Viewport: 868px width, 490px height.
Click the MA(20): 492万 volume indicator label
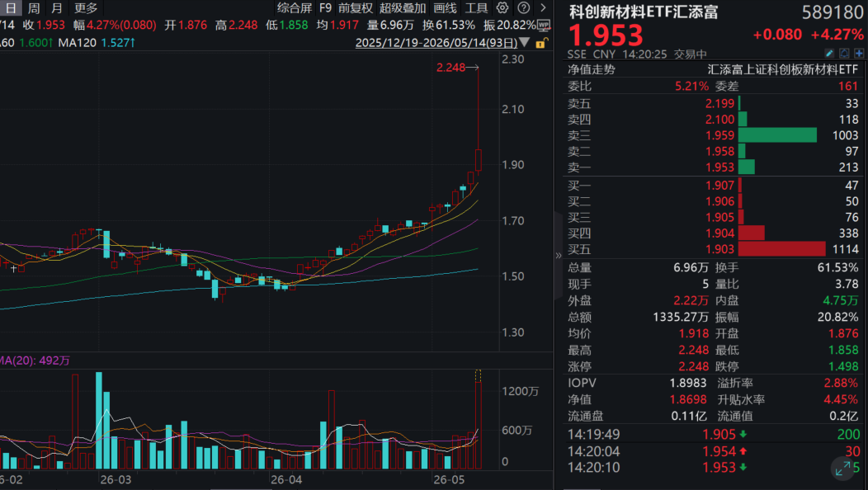[x=35, y=361]
